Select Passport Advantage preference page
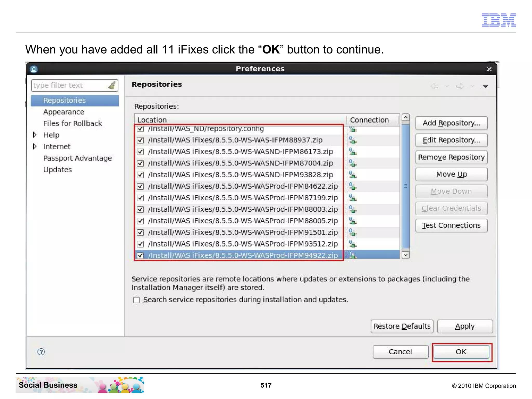 point(77,158)
